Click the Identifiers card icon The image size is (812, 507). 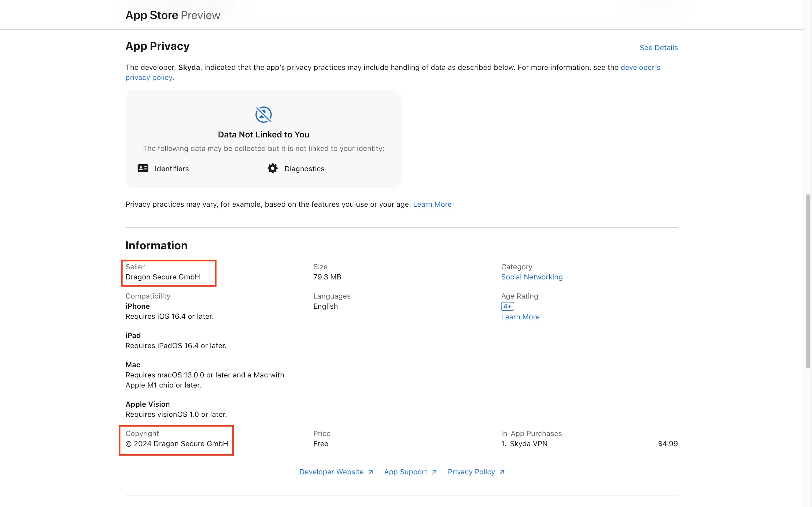[143, 168]
